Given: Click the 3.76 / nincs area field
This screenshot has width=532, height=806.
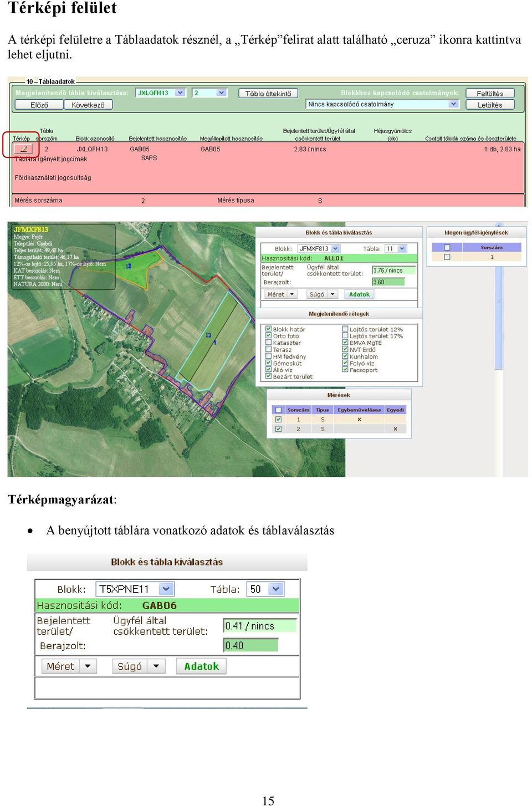Looking at the screenshot, I should point(394,271).
